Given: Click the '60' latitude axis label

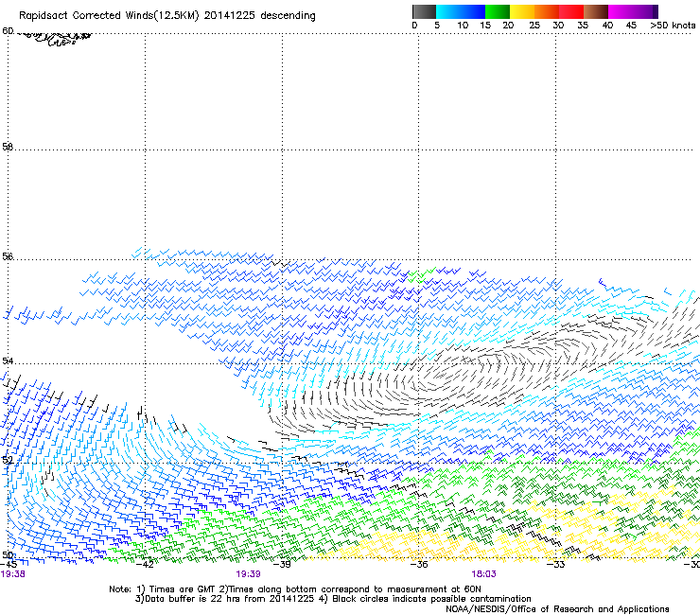Looking at the screenshot, I should click(8, 31).
